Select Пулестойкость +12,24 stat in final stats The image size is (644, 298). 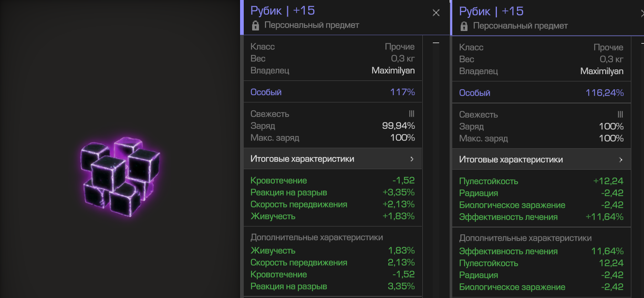[x=541, y=181]
